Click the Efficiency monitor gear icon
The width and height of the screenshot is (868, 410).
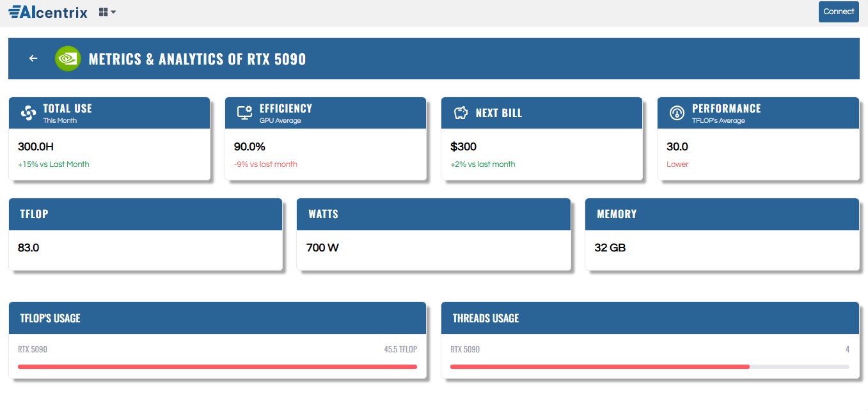[244, 113]
